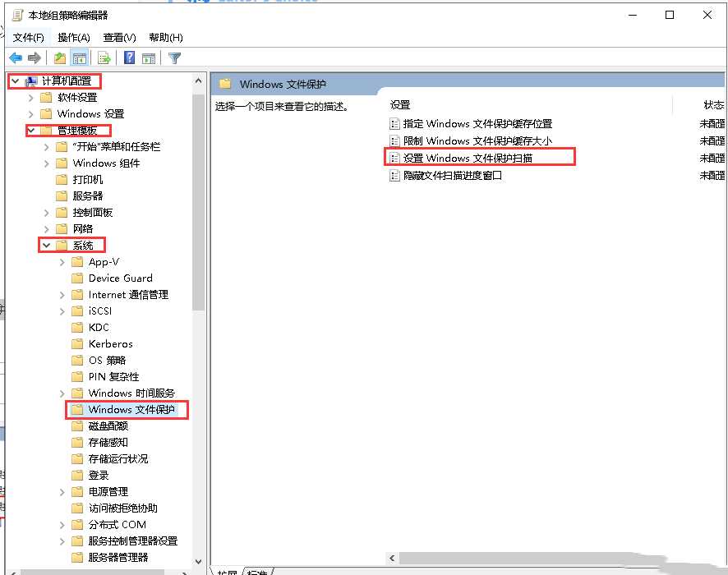Click the Back arrow toolbar icon
The image size is (728, 575).
(x=16, y=58)
